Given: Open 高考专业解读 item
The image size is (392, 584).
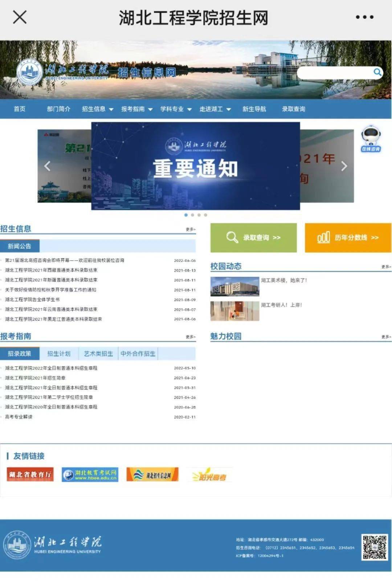Looking at the screenshot, I should 19,417.
